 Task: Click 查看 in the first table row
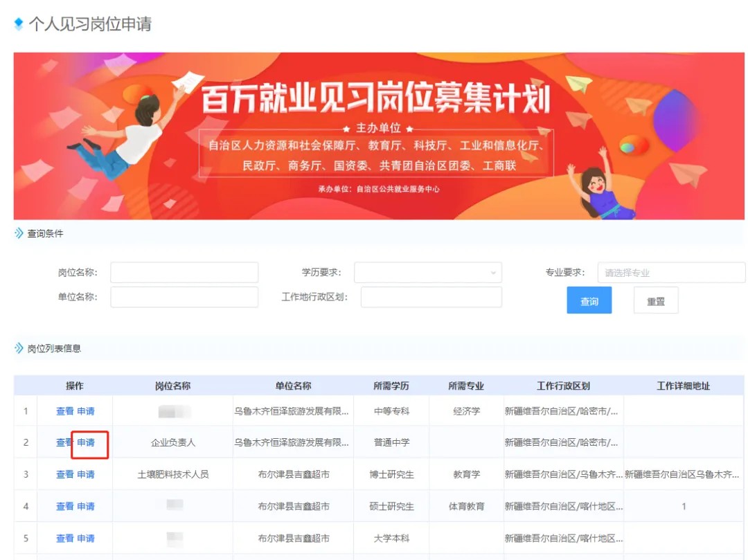(x=64, y=411)
